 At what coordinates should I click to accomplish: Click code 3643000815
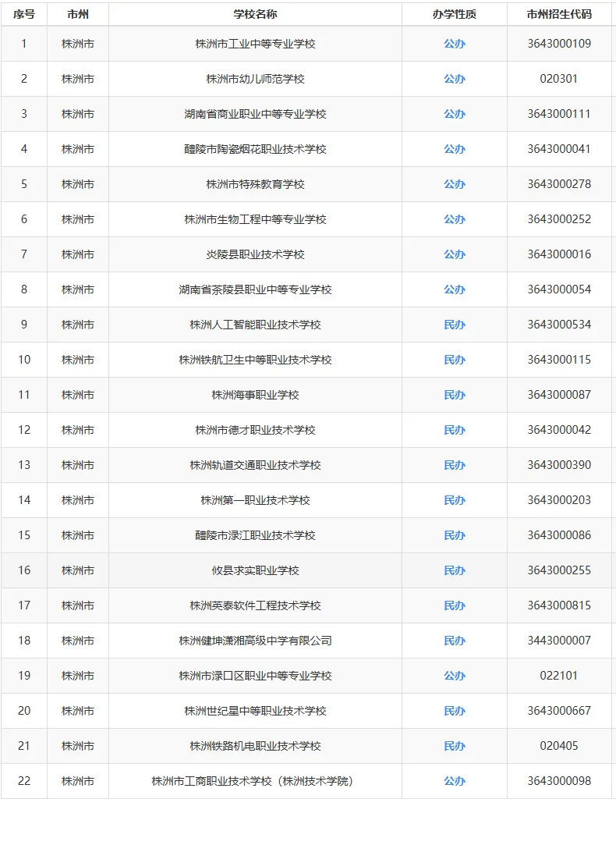point(559,605)
